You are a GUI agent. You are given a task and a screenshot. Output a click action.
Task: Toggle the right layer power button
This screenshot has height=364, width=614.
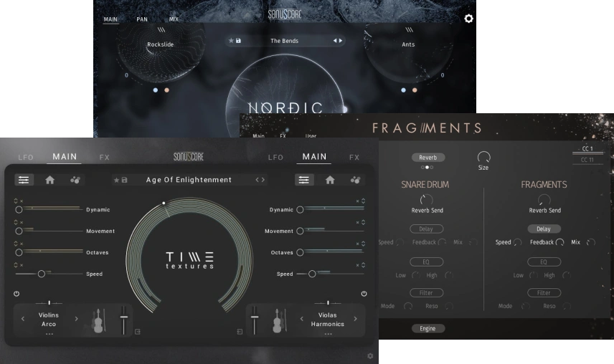coord(364,294)
